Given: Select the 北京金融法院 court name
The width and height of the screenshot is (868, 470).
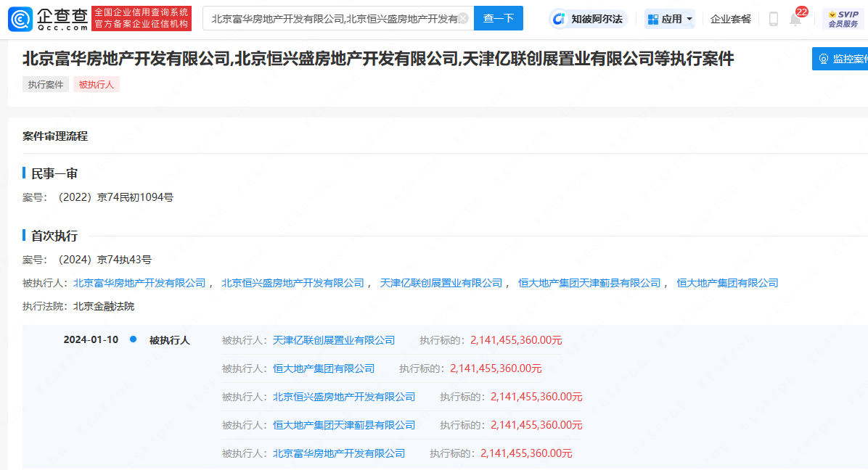Looking at the screenshot, I should [104, 306].
